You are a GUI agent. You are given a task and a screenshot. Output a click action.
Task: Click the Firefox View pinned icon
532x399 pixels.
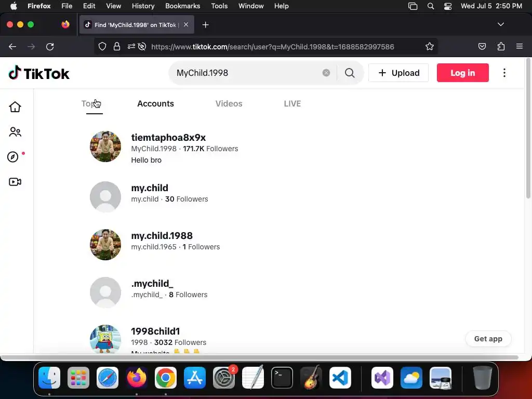[x=65, y=24]
